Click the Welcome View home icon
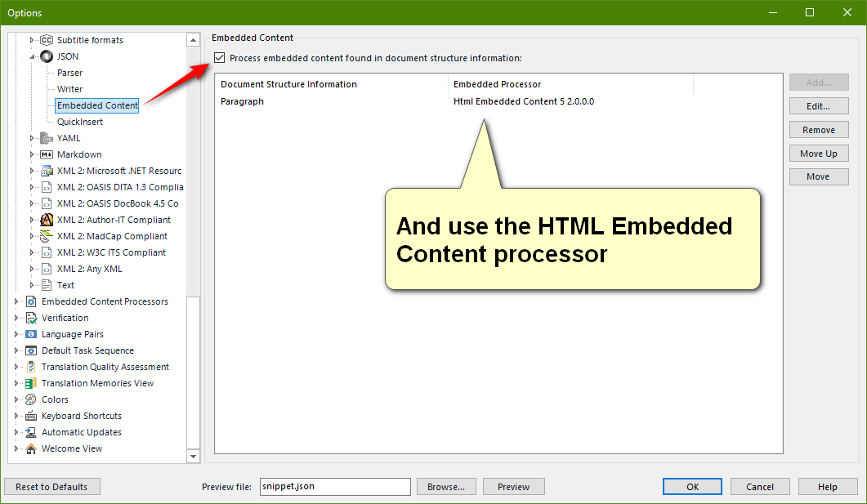Viewport: 867px width, 504px height. (x=31, y=448)
